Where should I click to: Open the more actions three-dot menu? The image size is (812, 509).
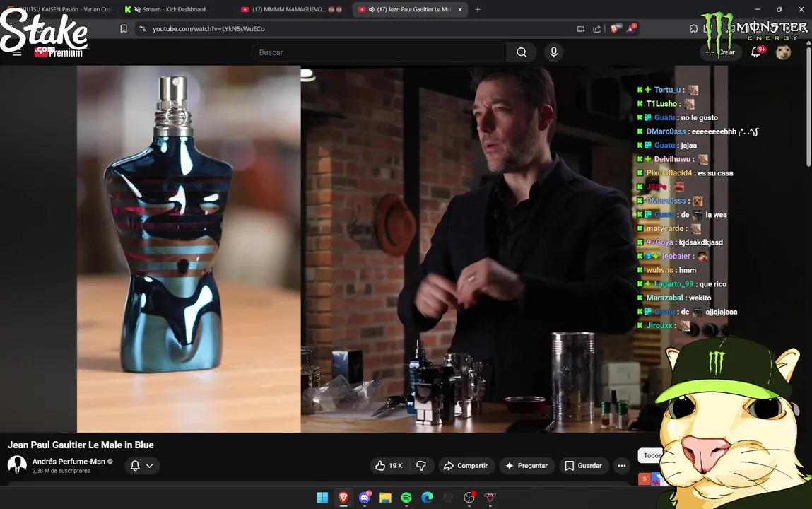(x=621, y=465)
